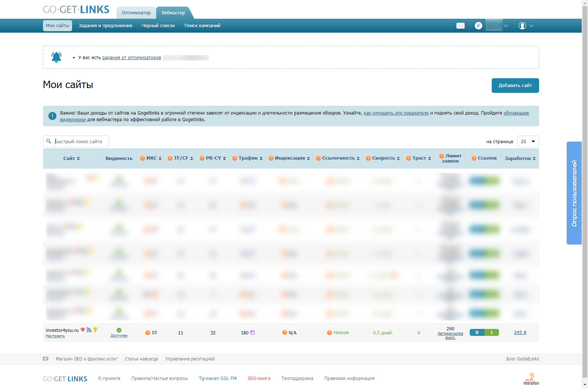Click the help icon next to PR-CY header
The image size is (588, 388).
coord(202,159)
